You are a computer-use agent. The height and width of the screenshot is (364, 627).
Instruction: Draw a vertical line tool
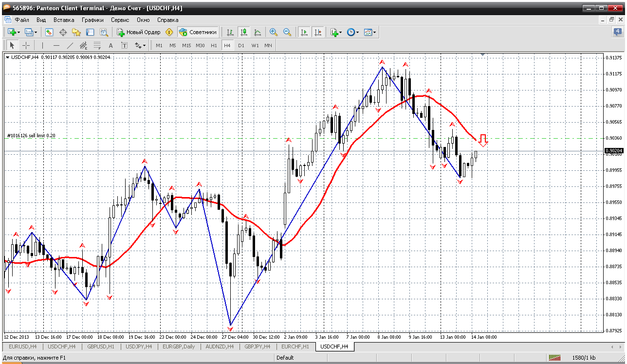(42, 45)
